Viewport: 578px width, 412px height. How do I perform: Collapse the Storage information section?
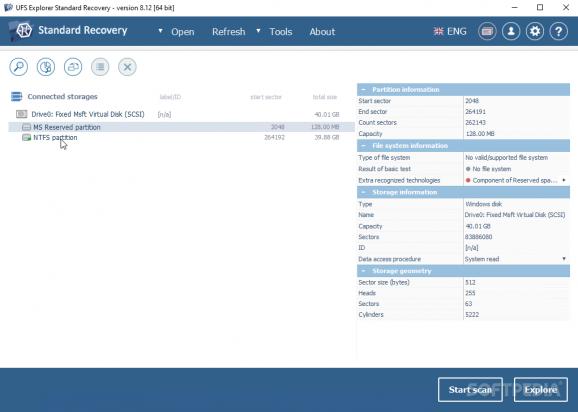pos(364,192)
